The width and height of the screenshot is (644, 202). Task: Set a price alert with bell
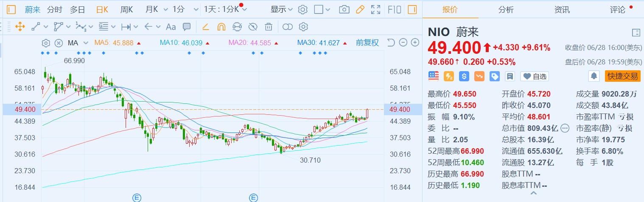point(594,76)
